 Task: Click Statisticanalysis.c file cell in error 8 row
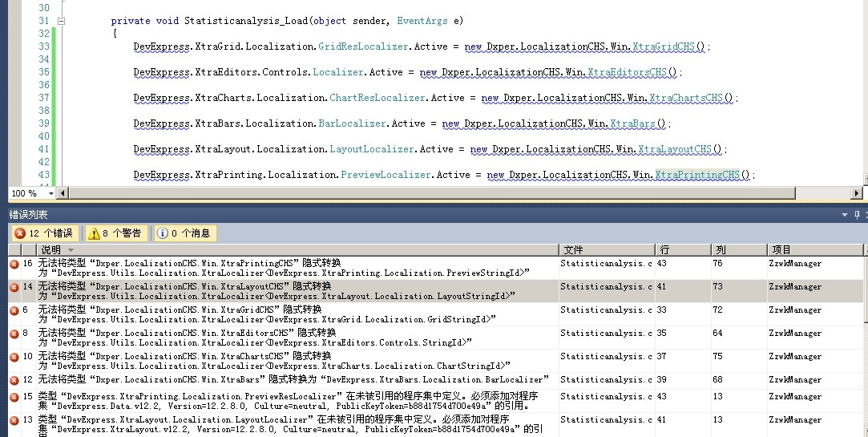pyautogui.click(x=606, y=334)
